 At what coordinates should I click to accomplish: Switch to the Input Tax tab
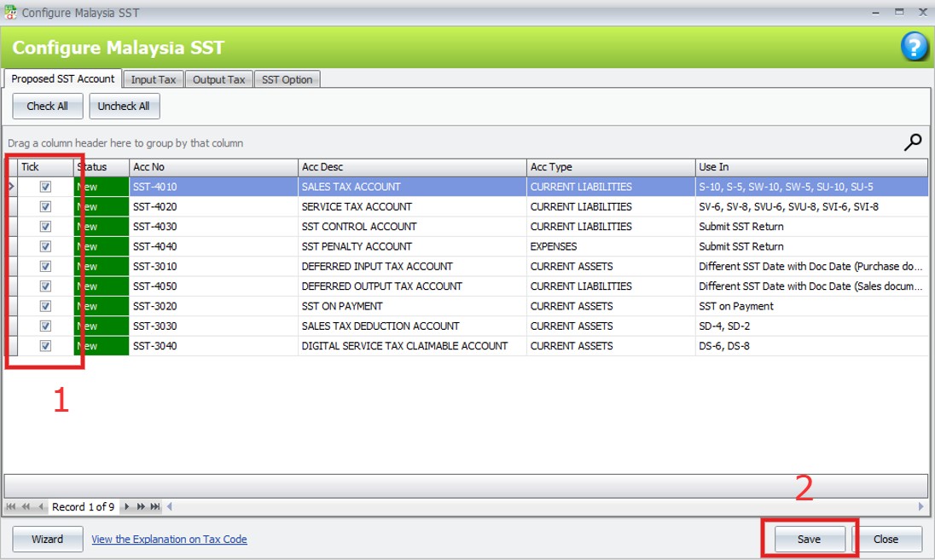tap(154, 79)
